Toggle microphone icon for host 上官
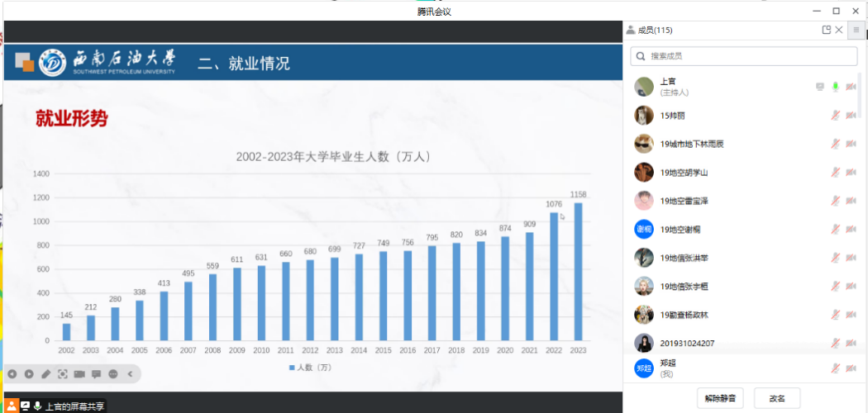Viewport: 868px width, 413px height. [x=836, y=87]
